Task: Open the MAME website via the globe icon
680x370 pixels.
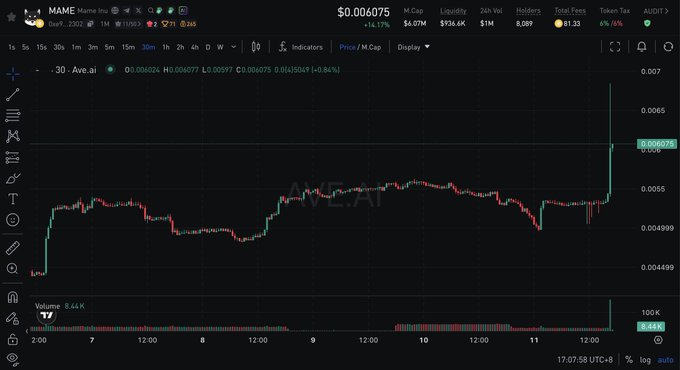Action: (115, 10)
